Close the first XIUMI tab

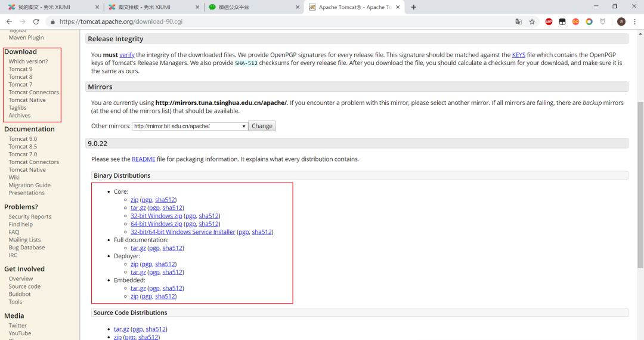97,7
